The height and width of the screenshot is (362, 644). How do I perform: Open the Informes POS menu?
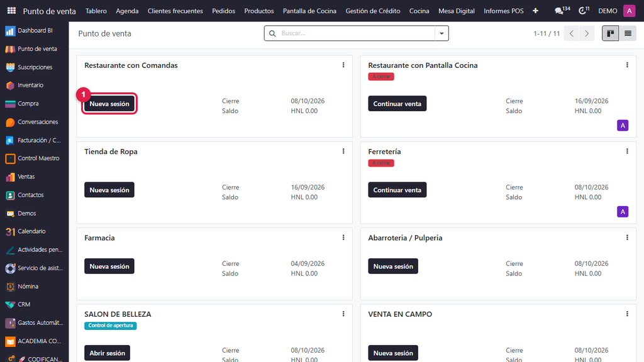[504, 11]
